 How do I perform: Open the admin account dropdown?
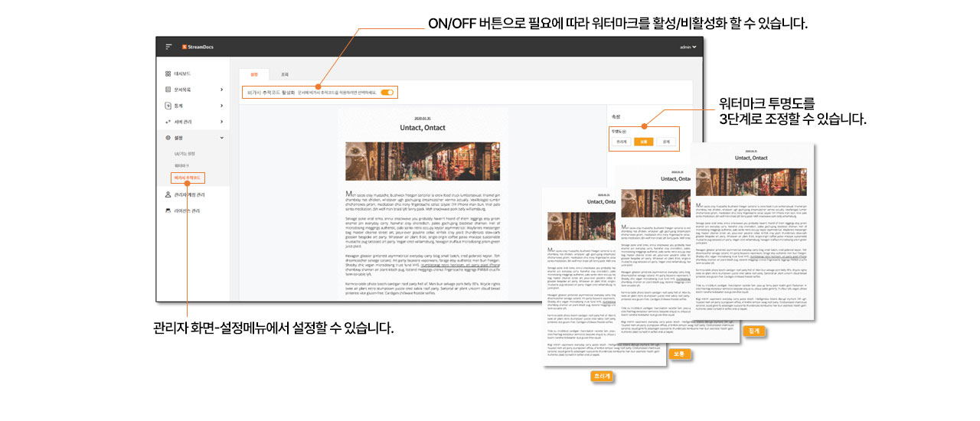688,47
